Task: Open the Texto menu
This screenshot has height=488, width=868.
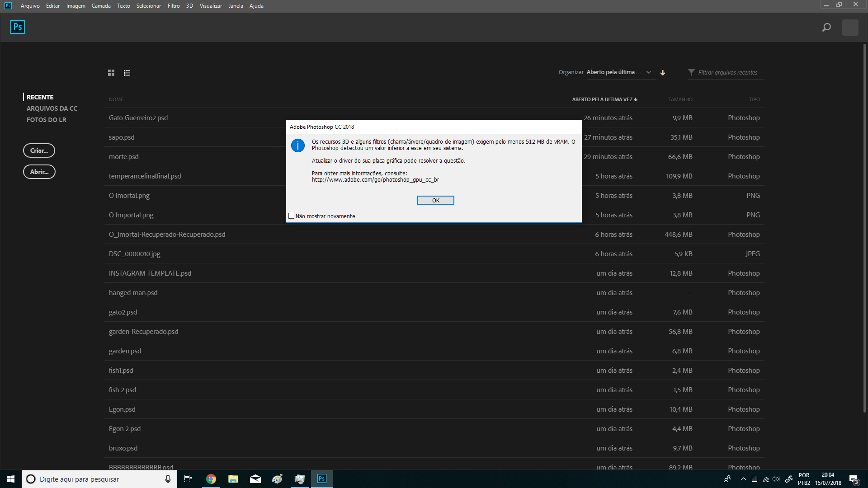Action: pyautogui.click(x=123, y=6)
